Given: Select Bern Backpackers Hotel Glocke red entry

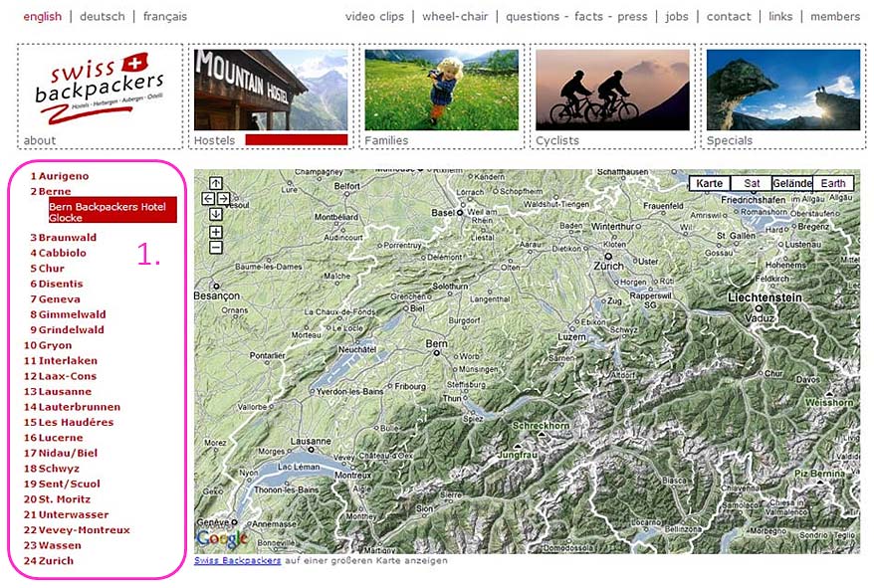Looking at the screenshot, I should pyautogui.click(x=111, y=211).
